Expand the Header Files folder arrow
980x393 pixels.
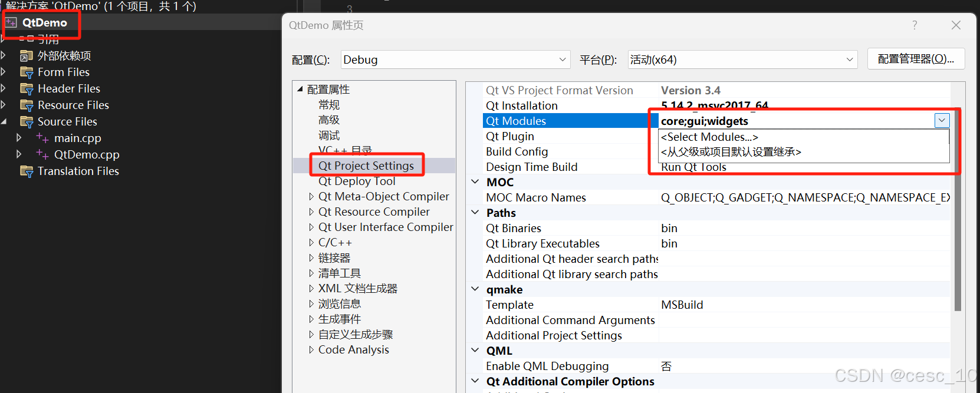coord(4,88)
